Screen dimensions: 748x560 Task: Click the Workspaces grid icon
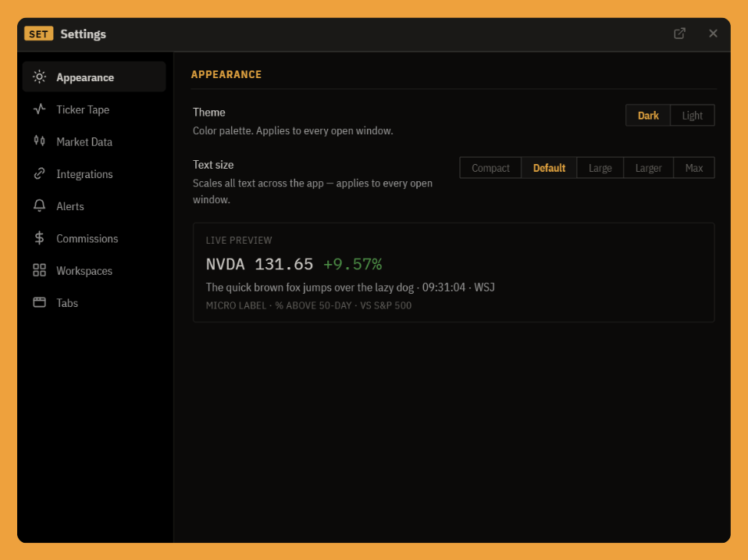tap(40, 270)
